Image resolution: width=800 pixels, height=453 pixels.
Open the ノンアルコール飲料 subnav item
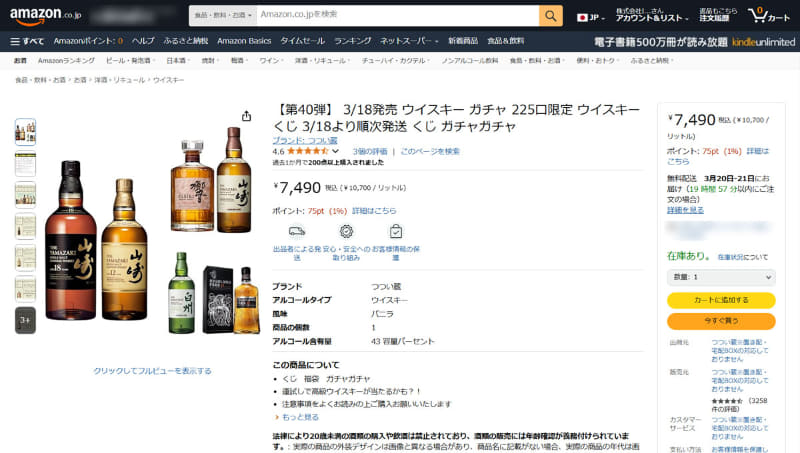coord(470,61)
